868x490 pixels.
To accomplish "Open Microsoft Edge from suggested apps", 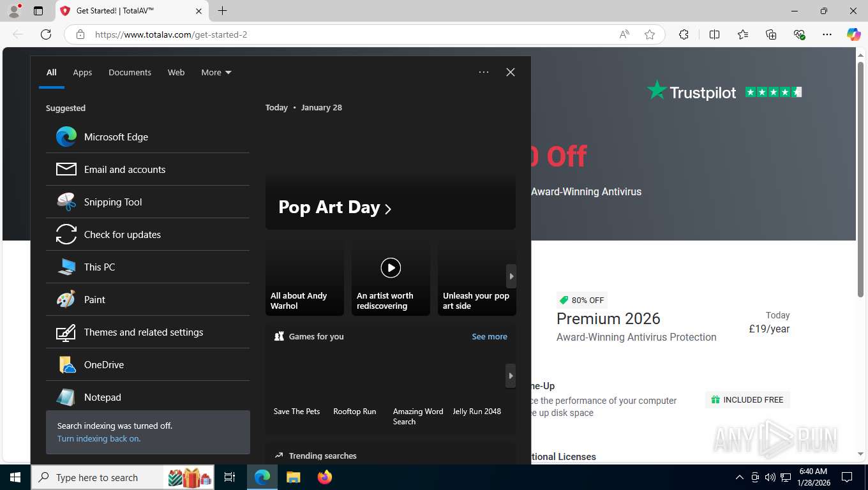I will click(147, 137).
